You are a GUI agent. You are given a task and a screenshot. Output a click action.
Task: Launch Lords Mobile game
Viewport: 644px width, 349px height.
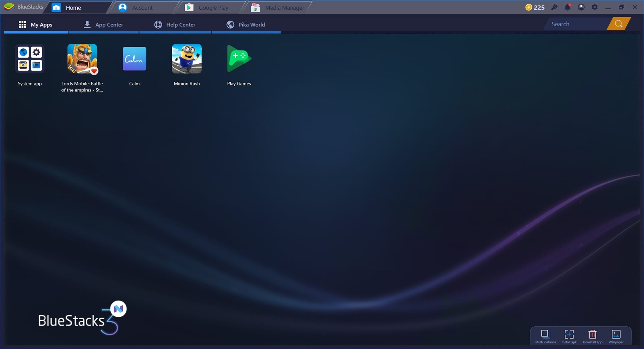[82, 59]
